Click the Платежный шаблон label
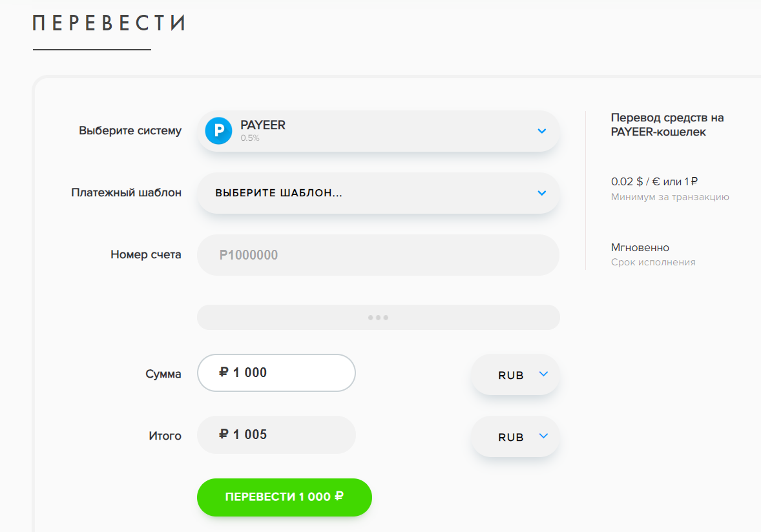The width and height of the screenshot is (761, 532). 126,192
